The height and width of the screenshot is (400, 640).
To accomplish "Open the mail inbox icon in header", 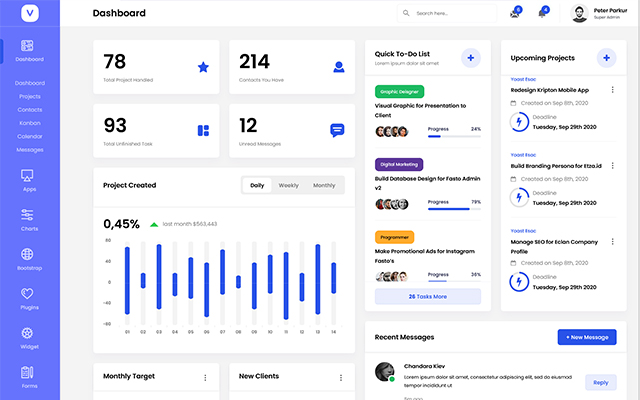I will [515, 13].
